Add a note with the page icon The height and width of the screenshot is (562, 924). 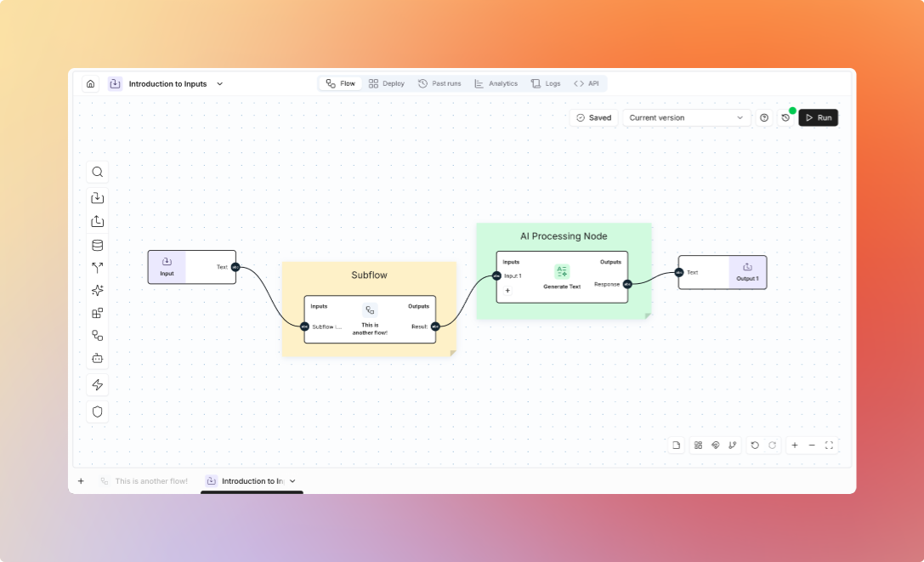click(x=677, y=446)
